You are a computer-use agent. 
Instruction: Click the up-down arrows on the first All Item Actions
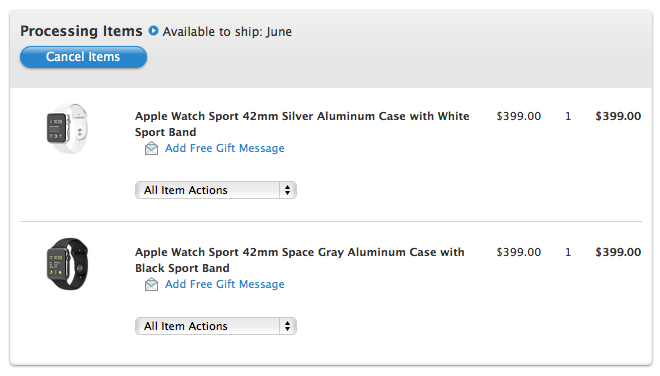[287, 190]
